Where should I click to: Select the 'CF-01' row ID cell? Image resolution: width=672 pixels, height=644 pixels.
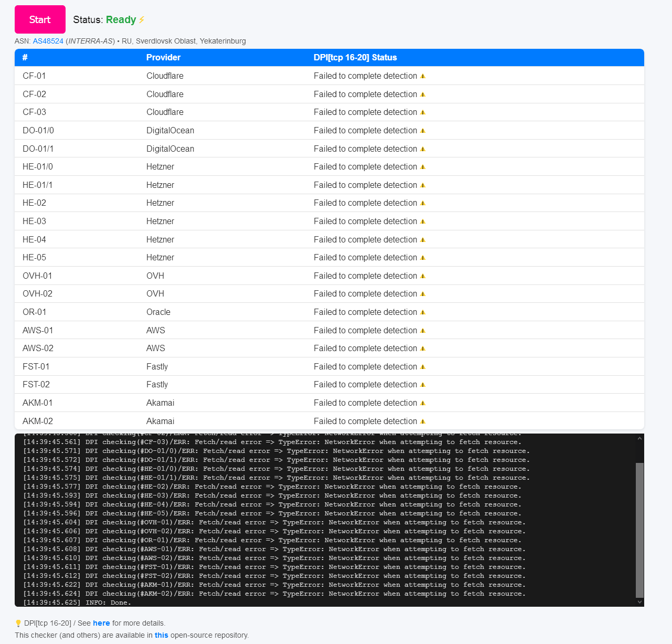point(34,76)
